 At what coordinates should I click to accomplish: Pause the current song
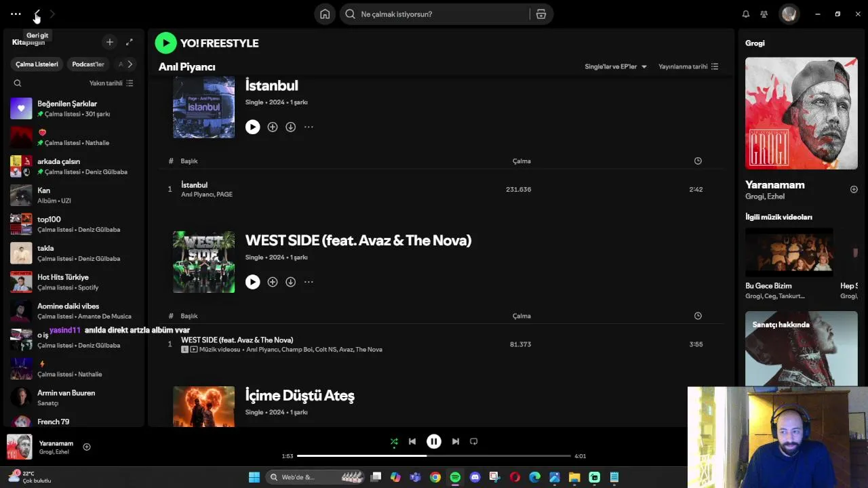(x=434, y=441)
